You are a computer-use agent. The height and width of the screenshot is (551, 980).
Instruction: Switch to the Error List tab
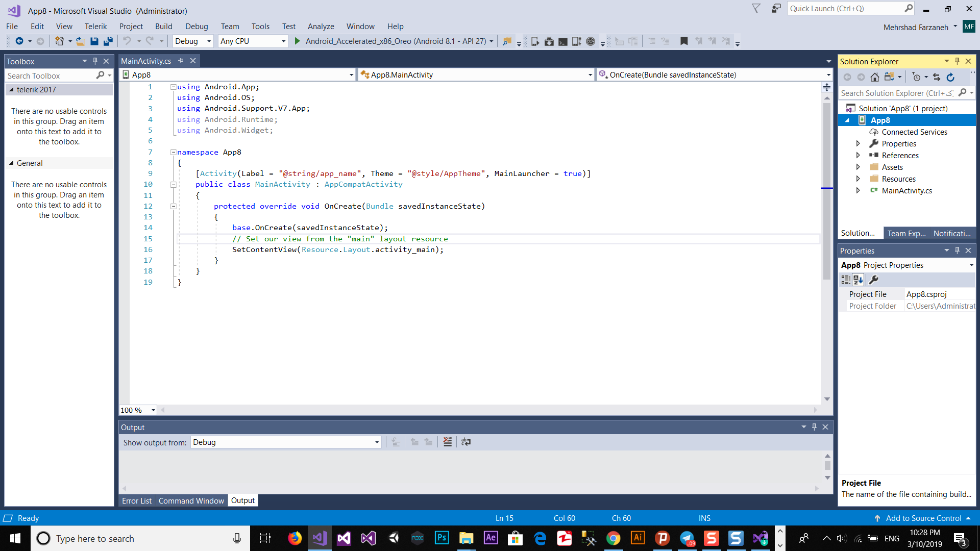(136, 501)
